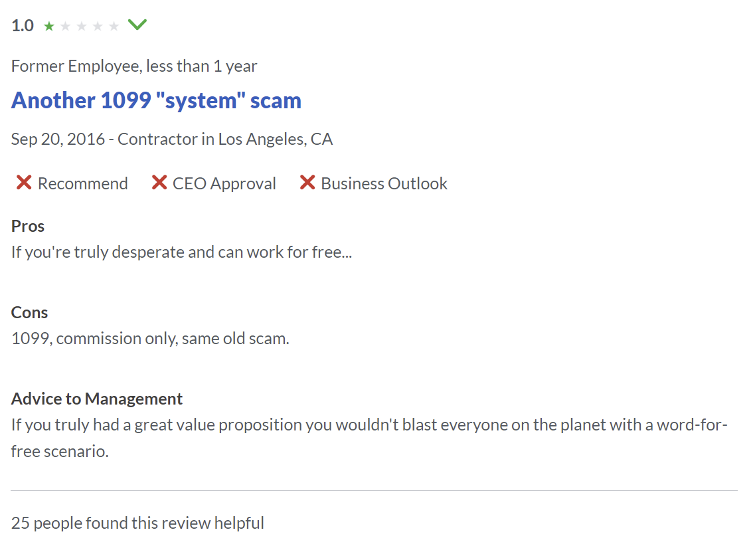Click the Sep 20, 2016 date line

click(x=172, y=139)
